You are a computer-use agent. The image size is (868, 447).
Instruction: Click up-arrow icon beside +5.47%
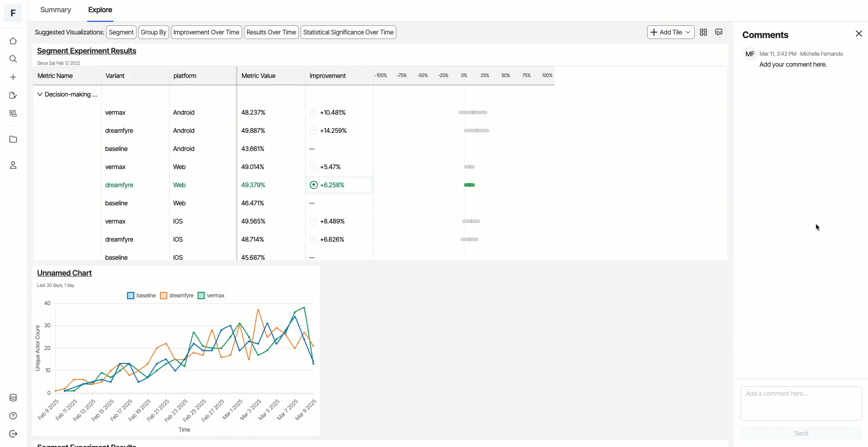point(313,167)
